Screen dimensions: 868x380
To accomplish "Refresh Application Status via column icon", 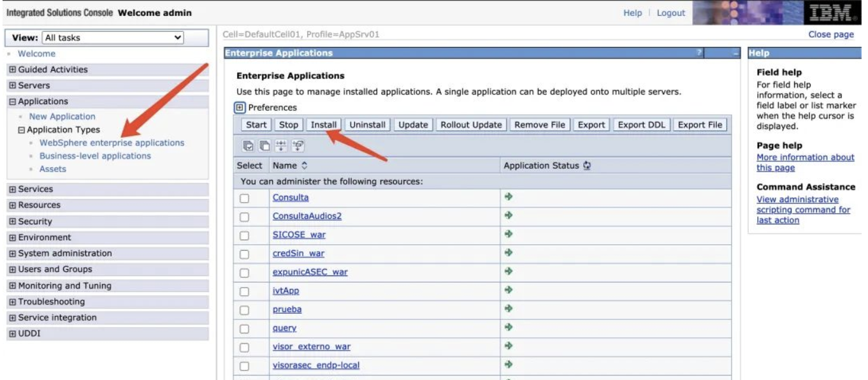I will 587,166.
